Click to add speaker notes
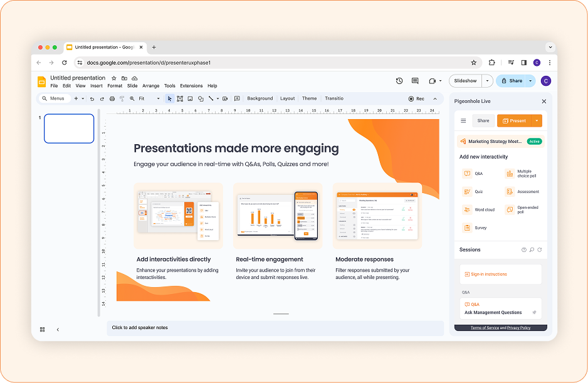588x383 pixels. 275,328
